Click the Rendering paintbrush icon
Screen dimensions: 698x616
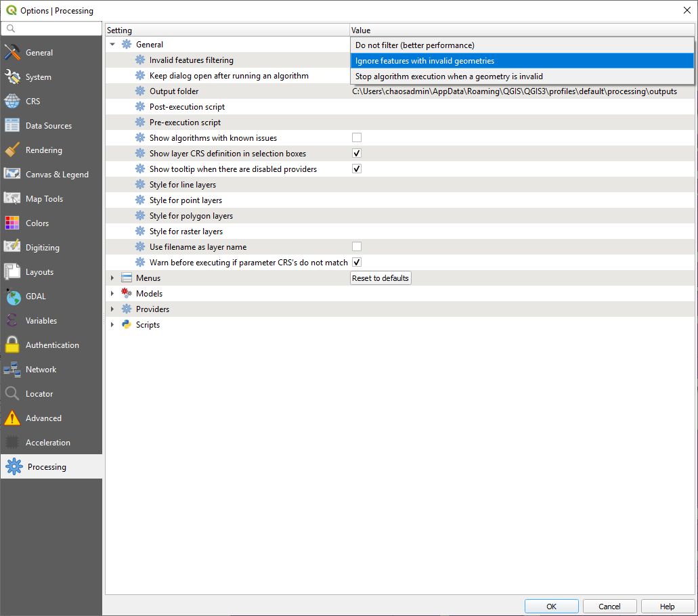[x=13, y=150]
